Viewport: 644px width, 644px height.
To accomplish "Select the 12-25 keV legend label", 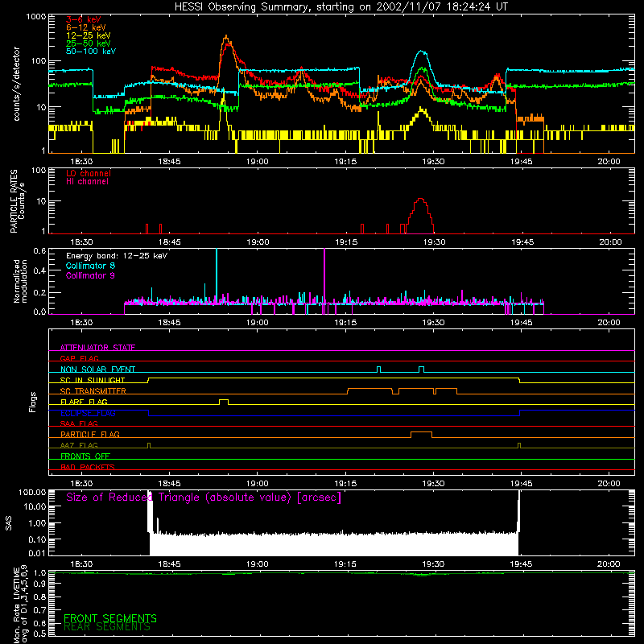I will 88,35.
